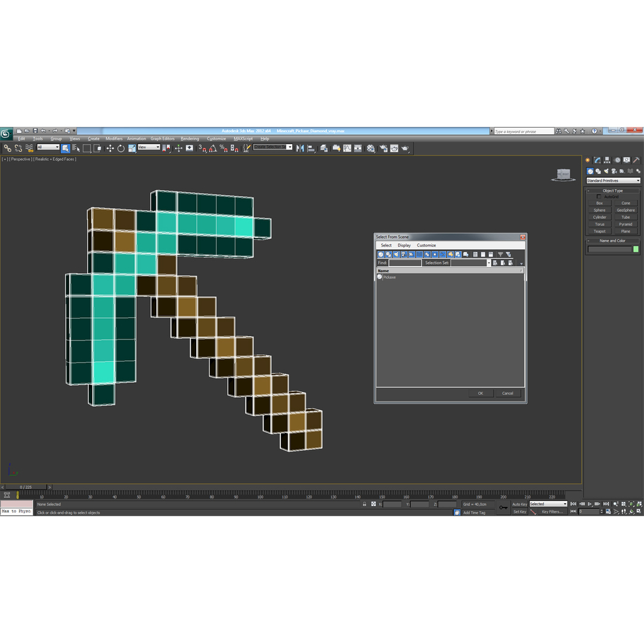The image size is (644, 644).
Task: Open the selection filter All dropdown
Action: [x=48, y=147]
